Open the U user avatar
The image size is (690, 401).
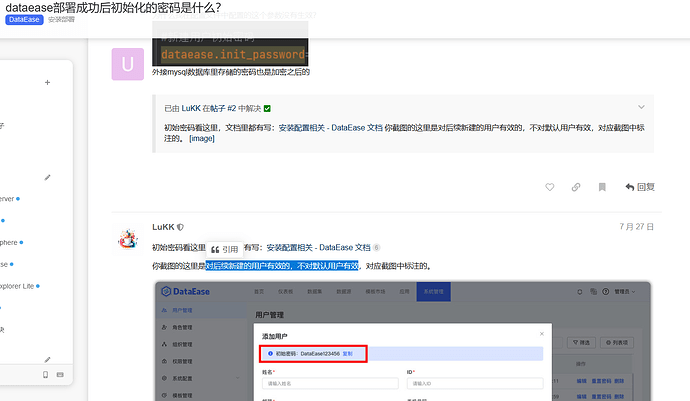point(128,64)
